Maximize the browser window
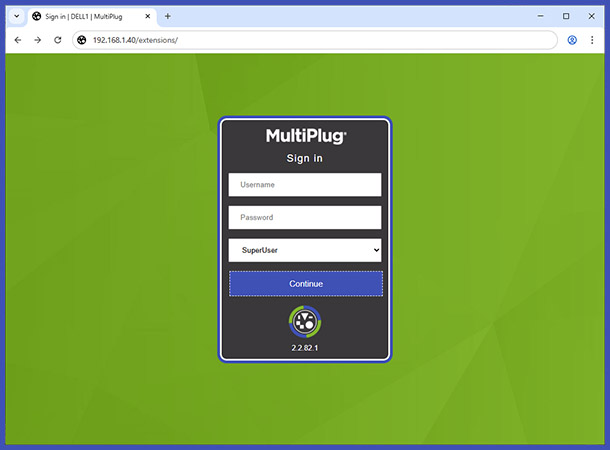This screenshot has height=450, width=610. coord(566,16)
